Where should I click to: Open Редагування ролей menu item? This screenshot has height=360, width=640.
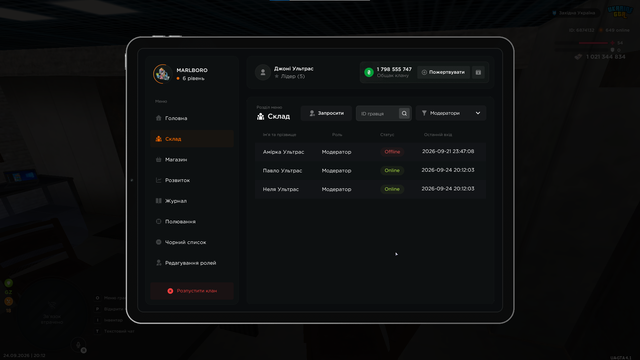(x=192, y=263)
